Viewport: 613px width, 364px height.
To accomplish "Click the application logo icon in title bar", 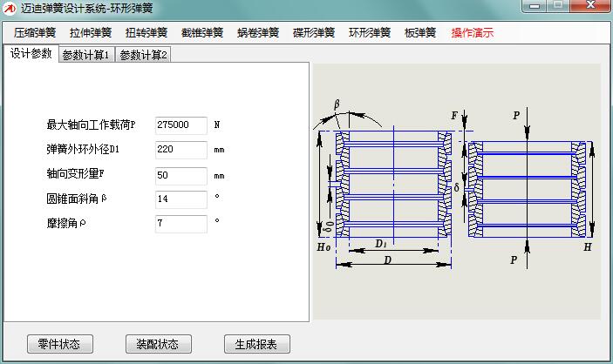I will pyautogui.click(x=10, y=8).
